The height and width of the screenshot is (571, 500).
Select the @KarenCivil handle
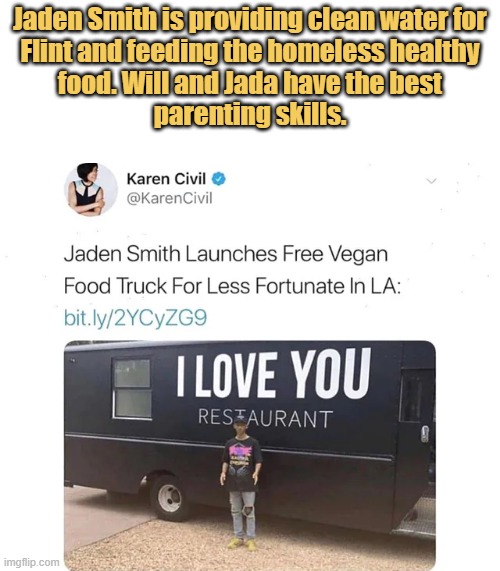tap(169, 198)
